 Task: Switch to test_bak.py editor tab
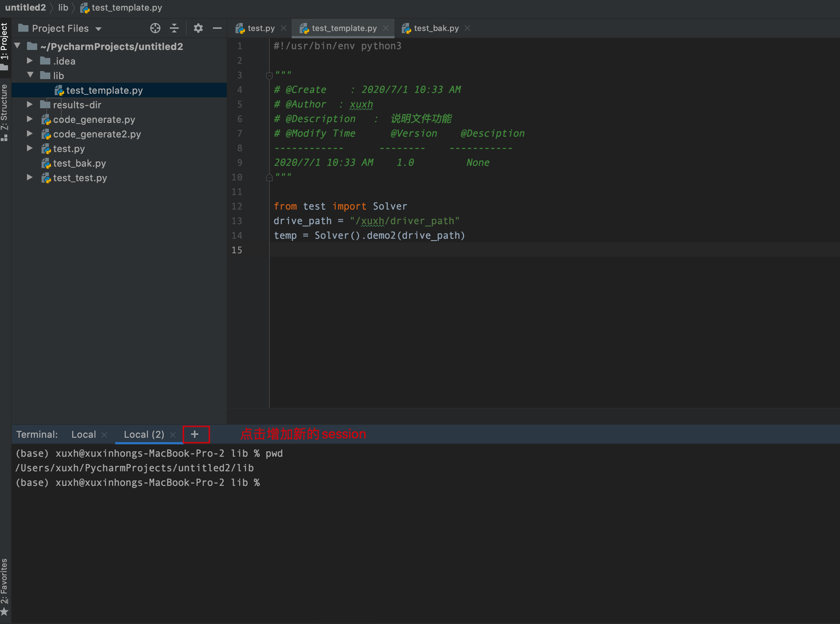436,28
